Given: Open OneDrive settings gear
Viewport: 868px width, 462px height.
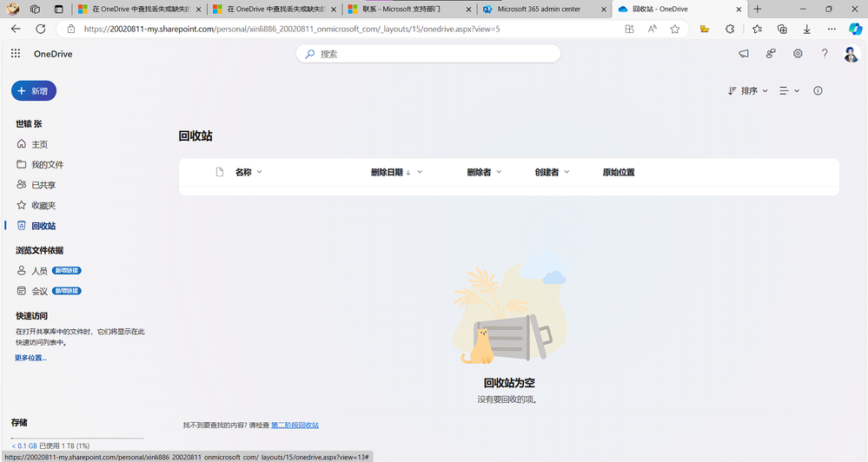Looking at the screenshot, I should [798, 54].
